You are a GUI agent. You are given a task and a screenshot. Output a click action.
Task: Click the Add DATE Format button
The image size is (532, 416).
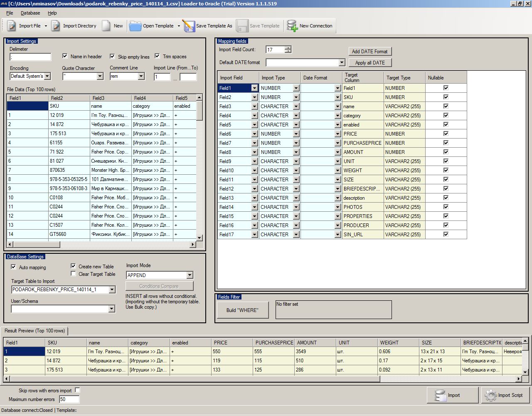point(369,51)
